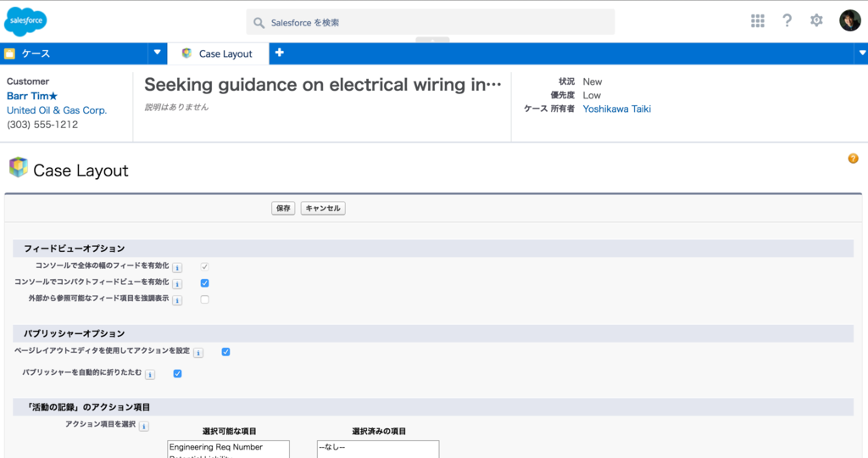This screenshot has height=458, width=868.
Task: Click the 保存 button
Action: click(x=283, y=209)
